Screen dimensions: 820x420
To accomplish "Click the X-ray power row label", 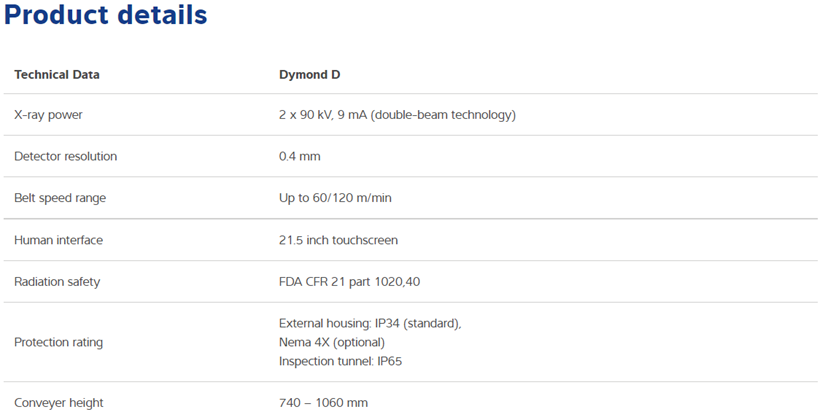I will coord(48,115).
